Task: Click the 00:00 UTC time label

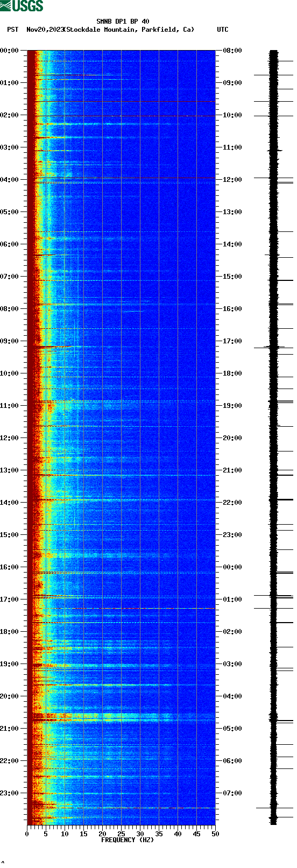Action: [x=232, y=567]
